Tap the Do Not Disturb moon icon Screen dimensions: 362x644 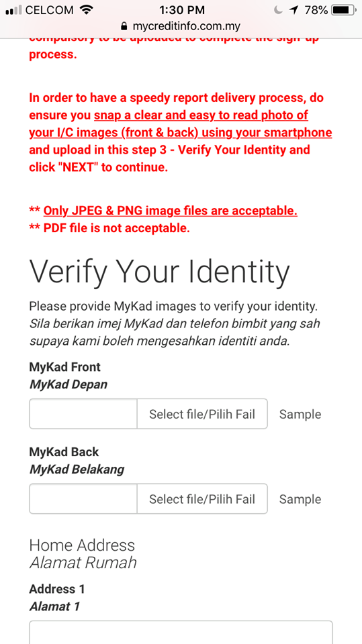pyautogui.click(x=279, y=10)
